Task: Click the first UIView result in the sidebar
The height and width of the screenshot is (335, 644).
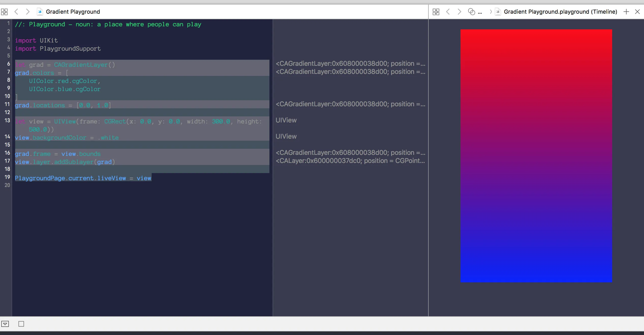Action: (x=286, y=120)
